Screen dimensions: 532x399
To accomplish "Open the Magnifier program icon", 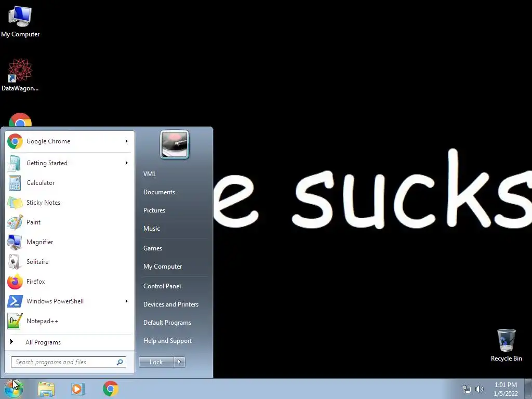I will tap(15, 242).
